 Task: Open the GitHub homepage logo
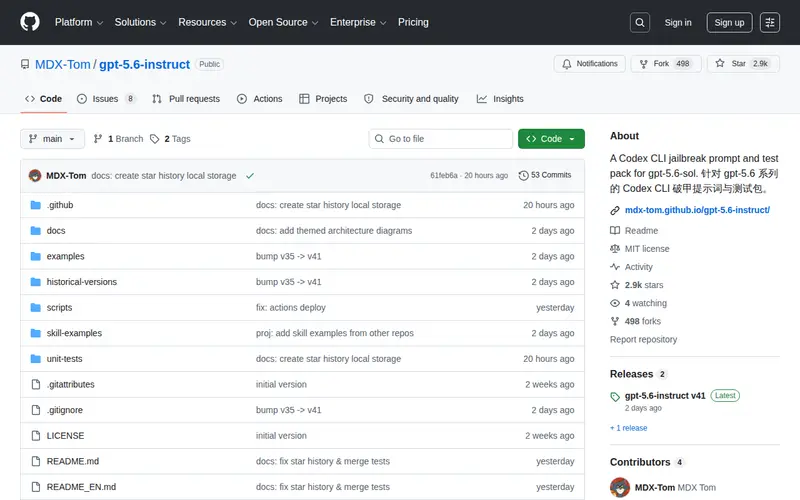point(30,22)
